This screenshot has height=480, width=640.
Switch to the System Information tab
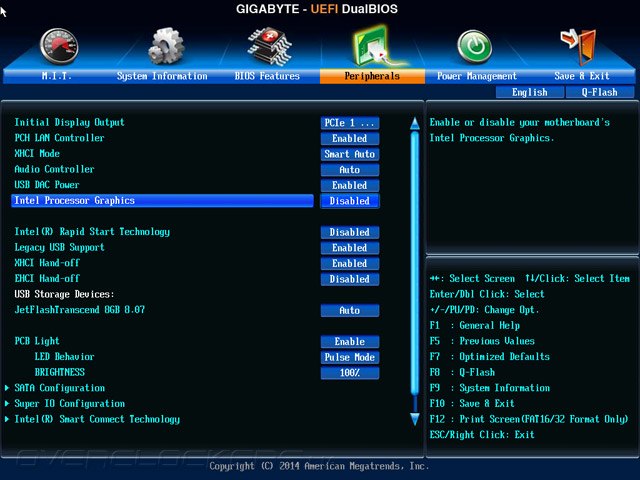coord(162,76)
